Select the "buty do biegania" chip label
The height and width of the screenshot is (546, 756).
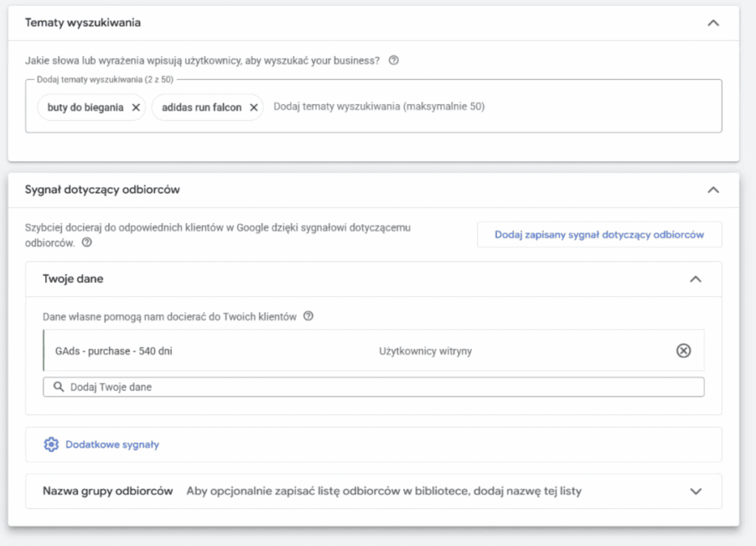click(x=85, y=107)
